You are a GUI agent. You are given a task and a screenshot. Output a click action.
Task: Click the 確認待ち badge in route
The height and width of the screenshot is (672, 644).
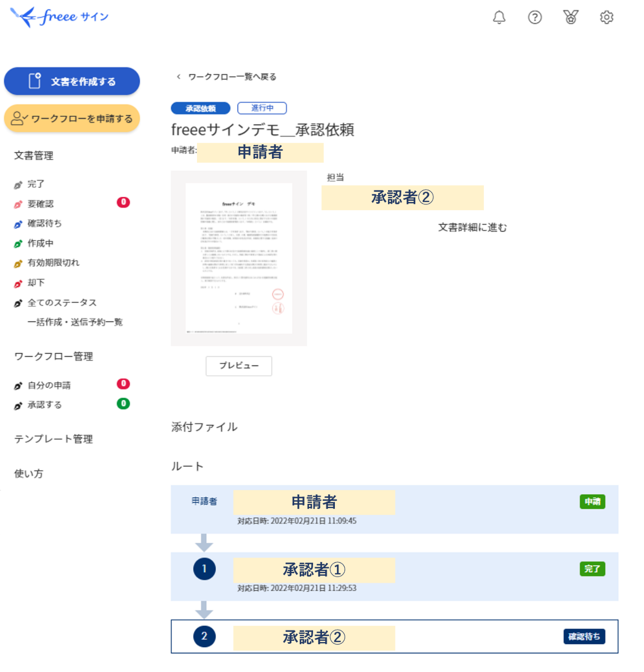click(584, 637)
